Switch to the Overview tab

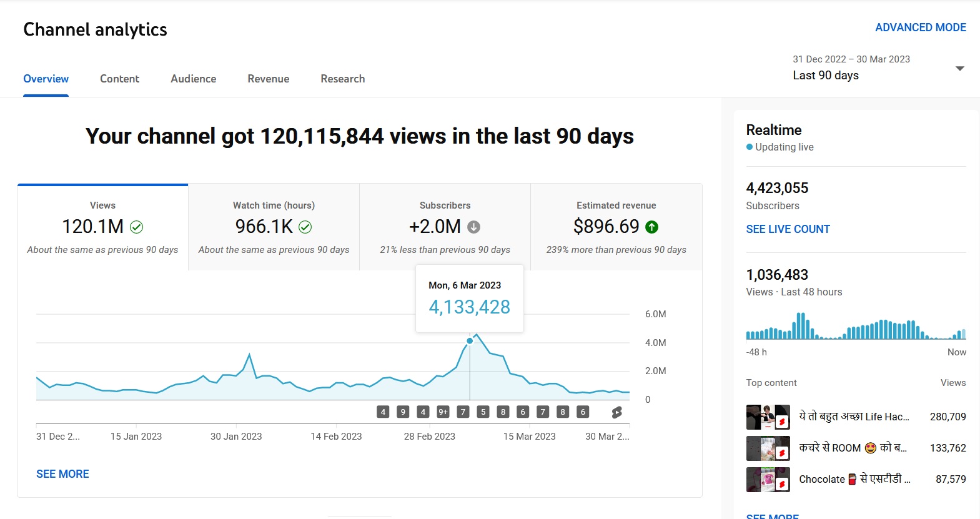[46, 79]
